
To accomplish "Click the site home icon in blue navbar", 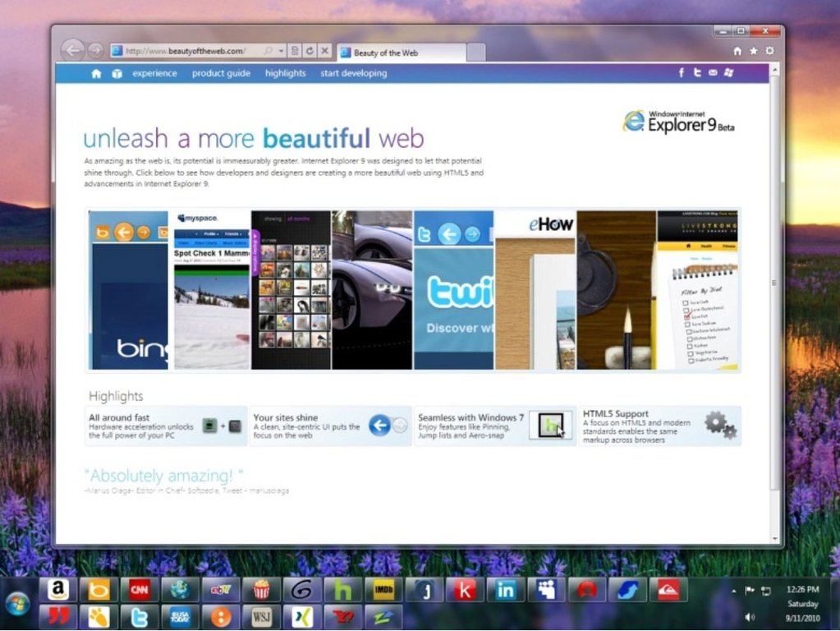I will tap(96, 74).
